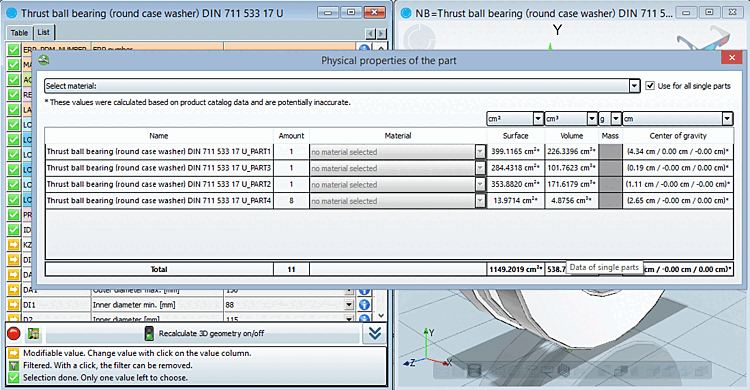The image size is (750, 390).
Task: Click the green picture icon beside red circle
Action: (33, 334)
